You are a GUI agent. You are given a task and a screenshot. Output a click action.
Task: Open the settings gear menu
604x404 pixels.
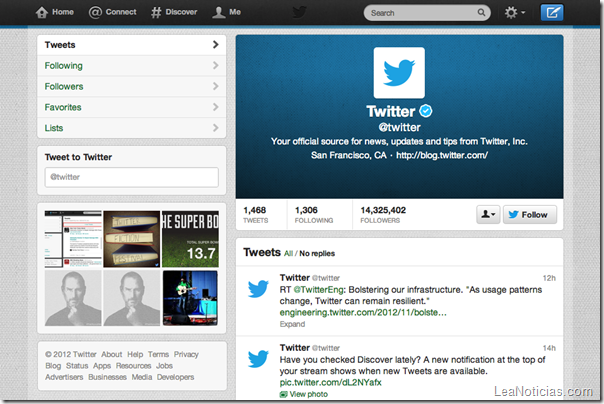[x=514, y=13]
